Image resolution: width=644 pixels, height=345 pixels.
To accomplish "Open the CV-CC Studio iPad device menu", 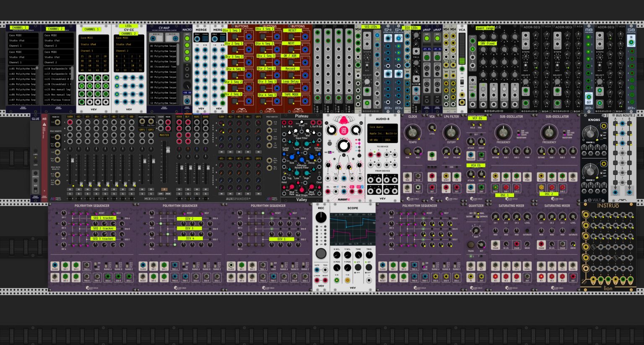I will tap(129, 44).
